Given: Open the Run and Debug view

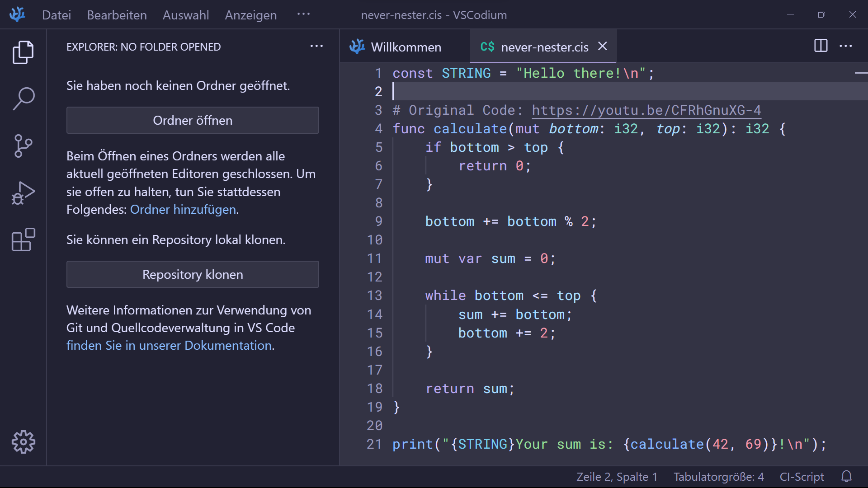Looking at the screenshot, I should click(x=23, y=193).
